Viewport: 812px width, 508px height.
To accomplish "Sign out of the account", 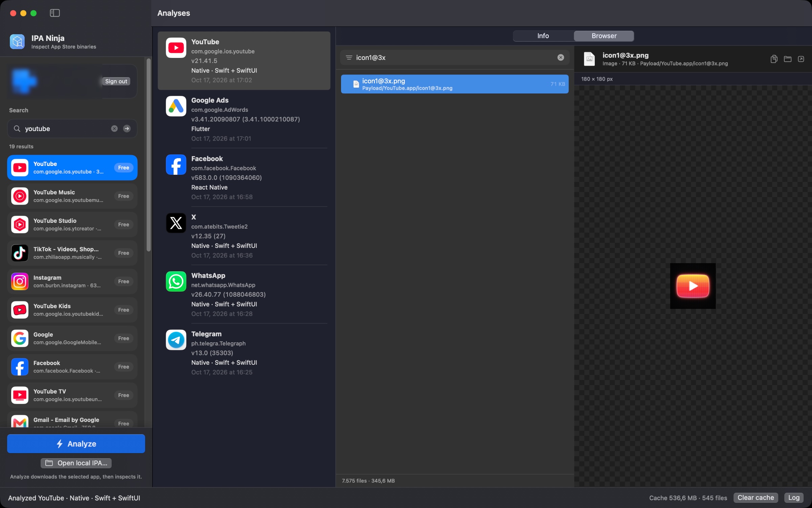I will pos(116,81).
